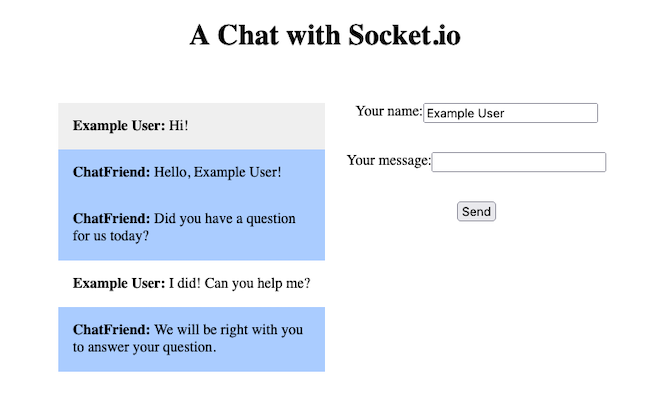Click "Socket.io" in the page heading
This screenshot has width=650, height=410.
(405, 35)
